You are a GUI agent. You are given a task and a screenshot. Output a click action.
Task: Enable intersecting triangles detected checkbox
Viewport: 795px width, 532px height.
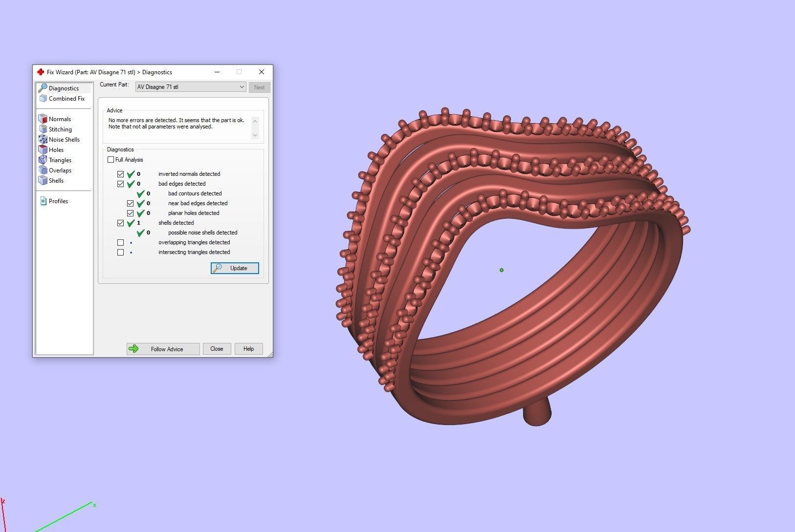click(120, 252)
